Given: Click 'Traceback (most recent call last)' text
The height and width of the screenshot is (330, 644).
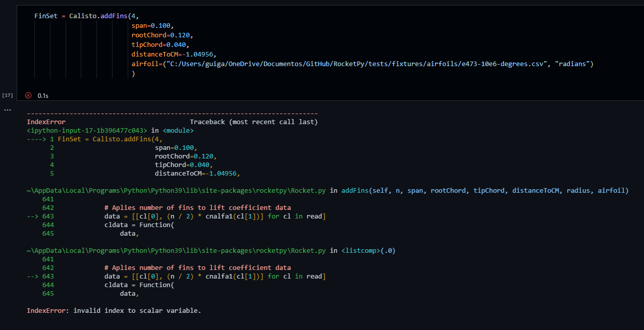Looking at the screenshot, I should [x=253, y=122].
